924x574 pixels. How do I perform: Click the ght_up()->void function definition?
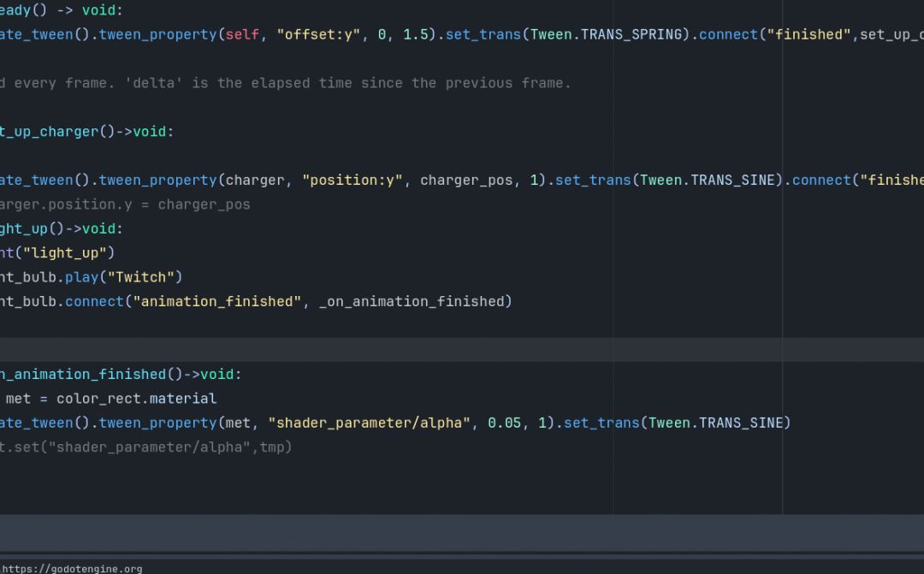[62, 228]
